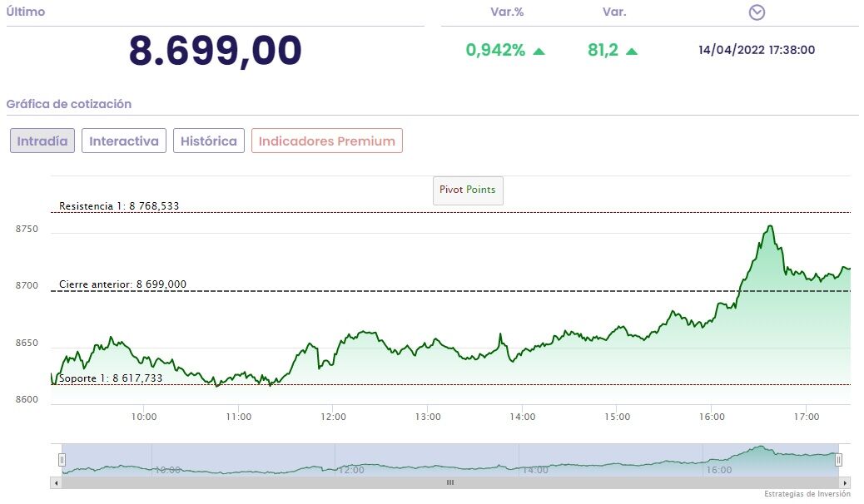Select the Intradía chart tab
Screen dimensions: 864x504
tap(42, 141)
